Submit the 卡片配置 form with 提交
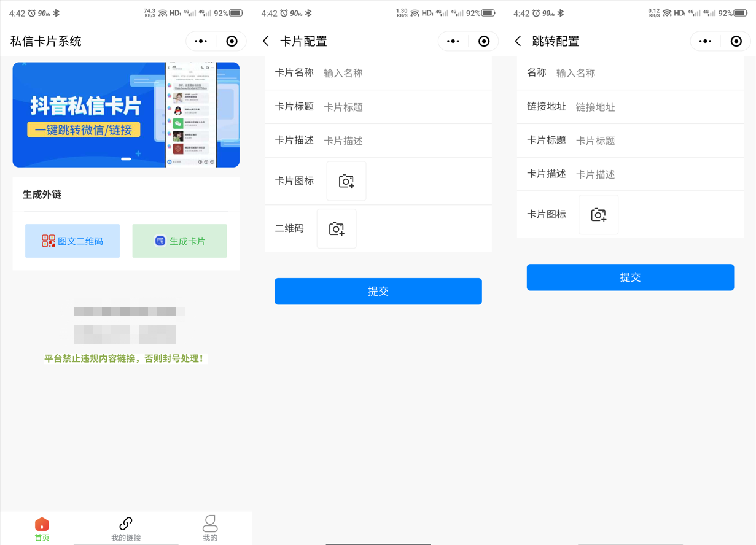 coord(378,292)
